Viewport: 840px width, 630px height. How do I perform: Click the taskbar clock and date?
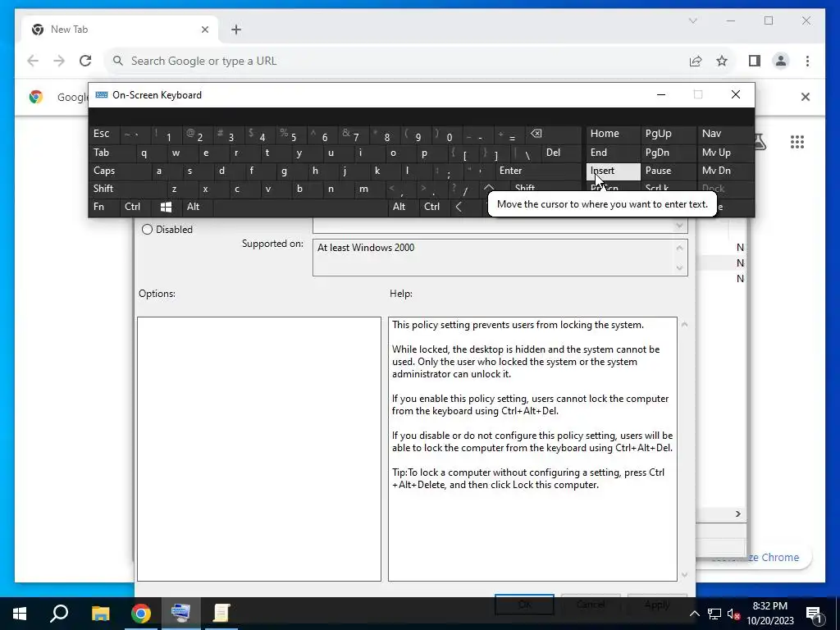[x=769, y=614]
